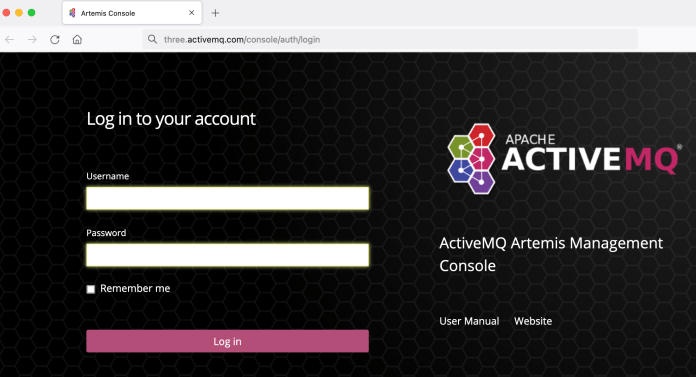Submit with the Log in button
The image size is (696, 377).
pos(227,341)
